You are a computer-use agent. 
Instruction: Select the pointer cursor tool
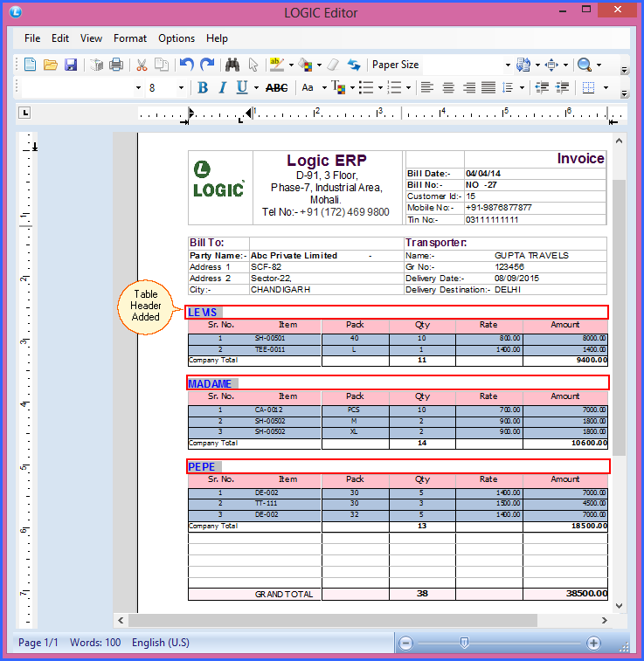(253, 65)
